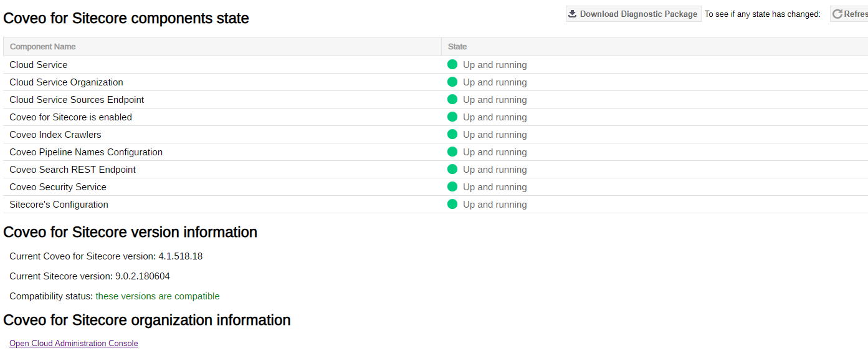Viewport: 868px width, 353px height.
Task: Select Coveo Pipeline Names Configuration row name
Action: [86, 152]
